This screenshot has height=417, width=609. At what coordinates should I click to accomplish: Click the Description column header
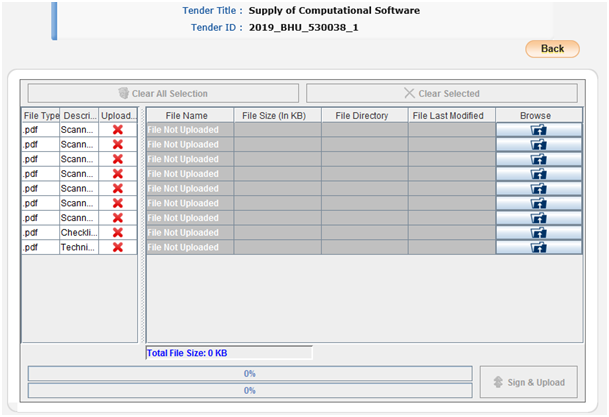coord(78,116)
